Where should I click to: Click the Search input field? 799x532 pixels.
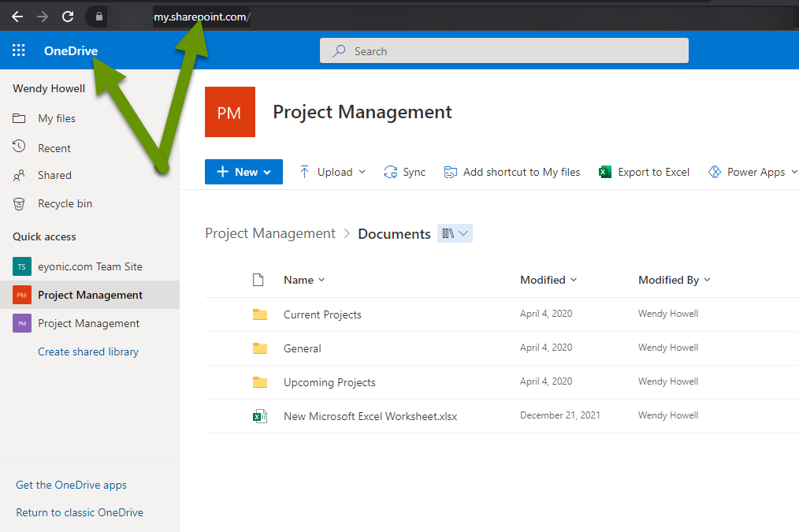coord(504,50)
